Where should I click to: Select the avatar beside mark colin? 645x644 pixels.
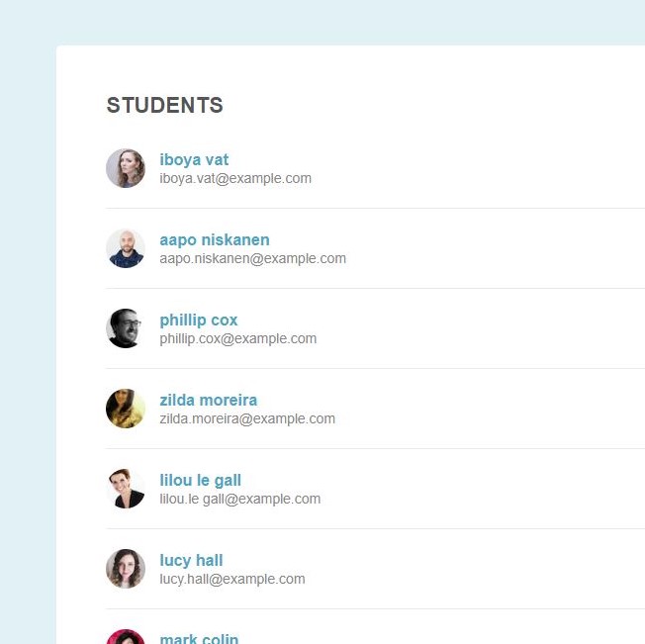point(126,637)
